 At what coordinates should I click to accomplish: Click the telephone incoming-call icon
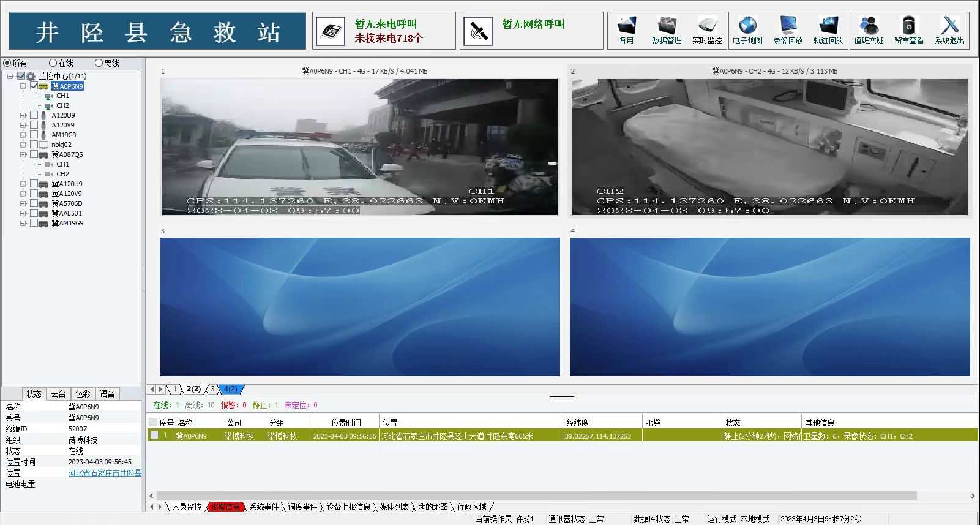331,31
